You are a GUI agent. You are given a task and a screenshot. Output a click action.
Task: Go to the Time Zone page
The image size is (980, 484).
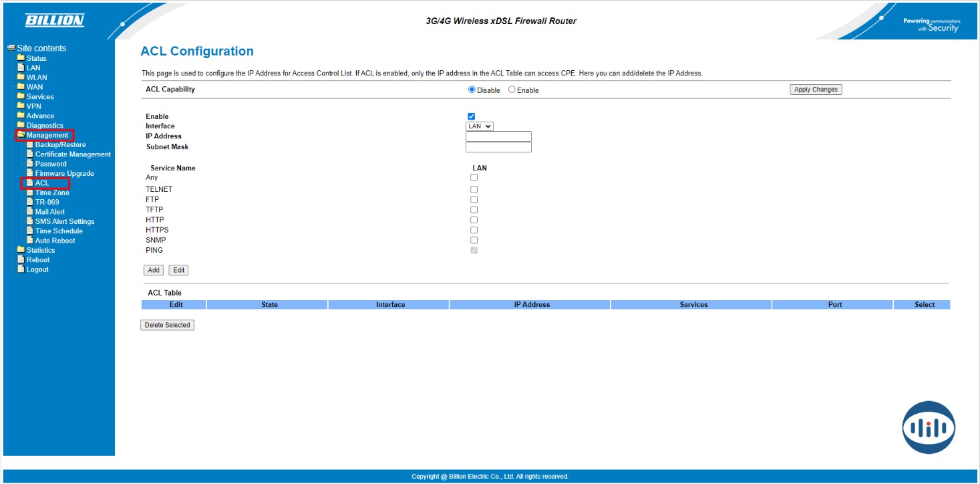(x=52, y=193)
